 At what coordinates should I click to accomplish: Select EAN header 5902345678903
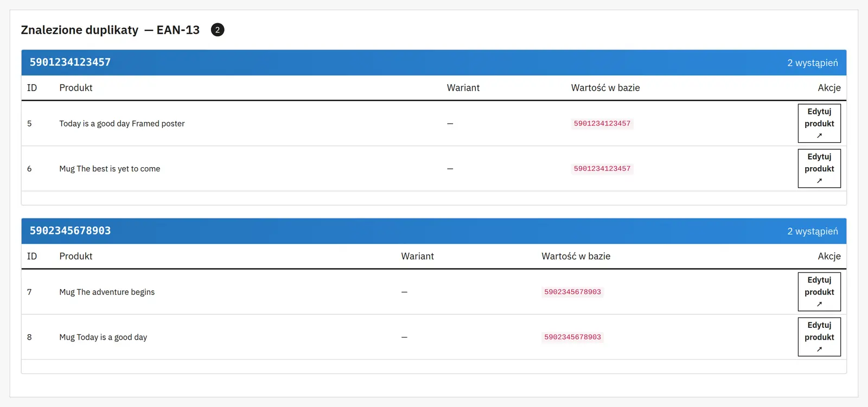[x=70, y=231]
